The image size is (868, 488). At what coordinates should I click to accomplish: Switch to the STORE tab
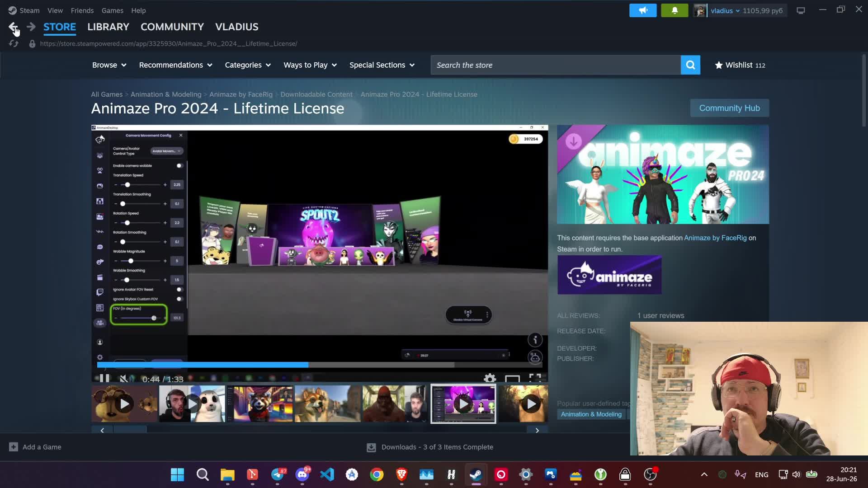60,27
